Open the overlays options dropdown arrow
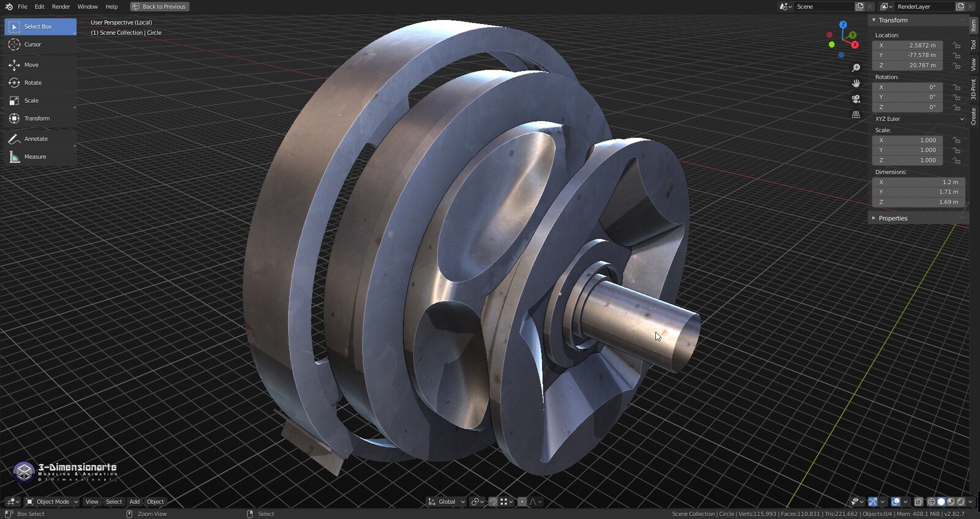This screenshot has width=980, height=519. point(905,501)
